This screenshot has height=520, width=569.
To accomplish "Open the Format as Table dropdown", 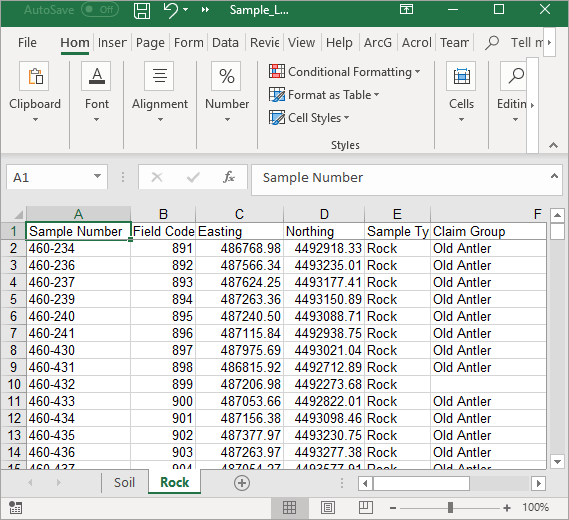I will pos(324,95).
